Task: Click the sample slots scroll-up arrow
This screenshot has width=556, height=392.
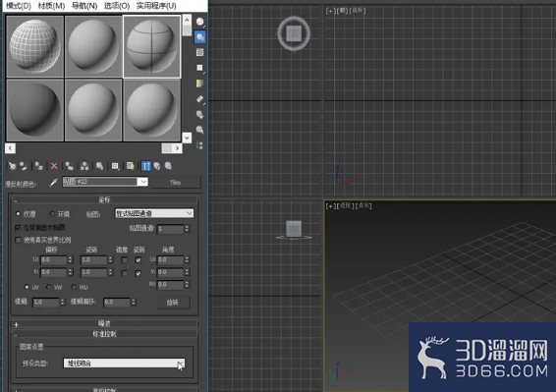Action: (187, 20)
